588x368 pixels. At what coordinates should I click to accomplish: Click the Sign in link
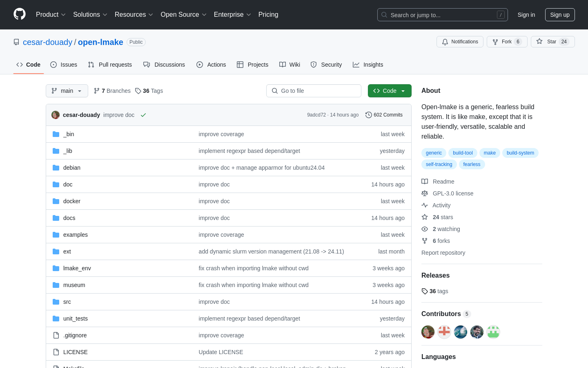point(526,15)
